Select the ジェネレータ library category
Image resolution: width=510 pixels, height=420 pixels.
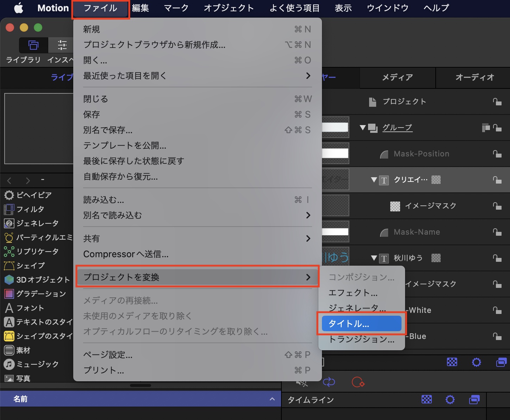(x=37, y=223)
